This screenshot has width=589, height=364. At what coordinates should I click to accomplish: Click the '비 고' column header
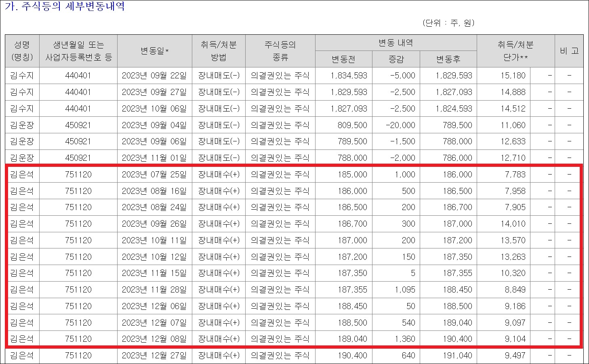[569, 51]
